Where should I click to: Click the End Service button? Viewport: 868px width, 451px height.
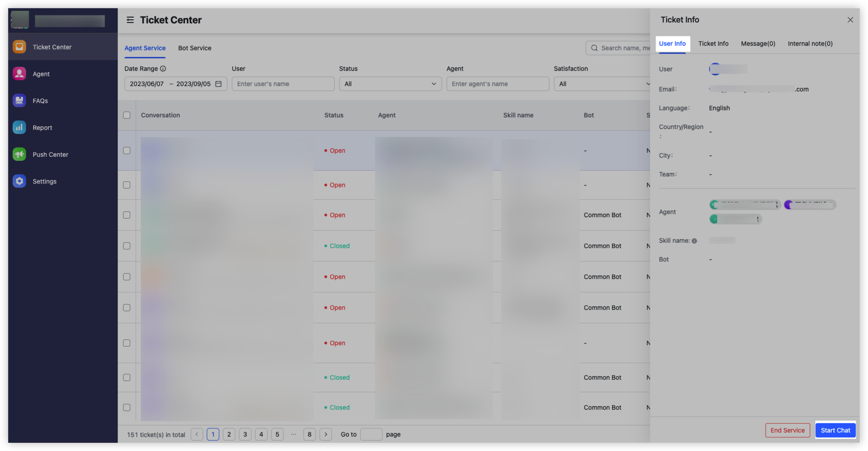[787, 430]
